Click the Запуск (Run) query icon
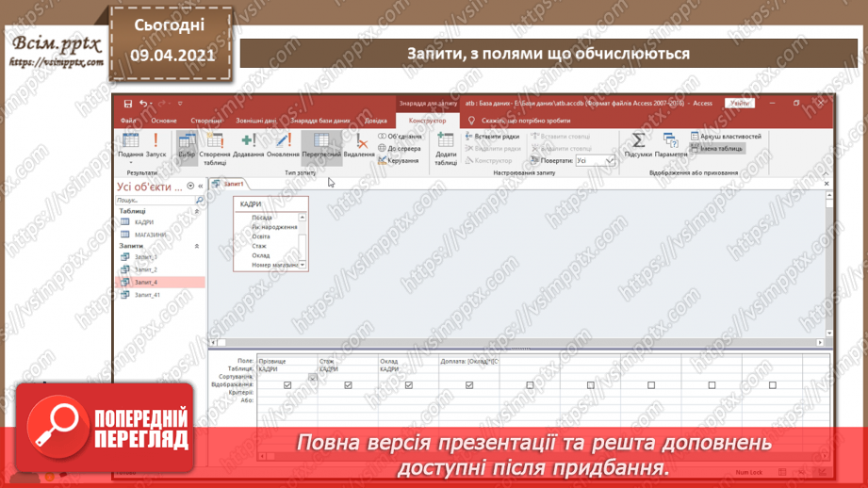868x488 pixels. tap(156, 144)
